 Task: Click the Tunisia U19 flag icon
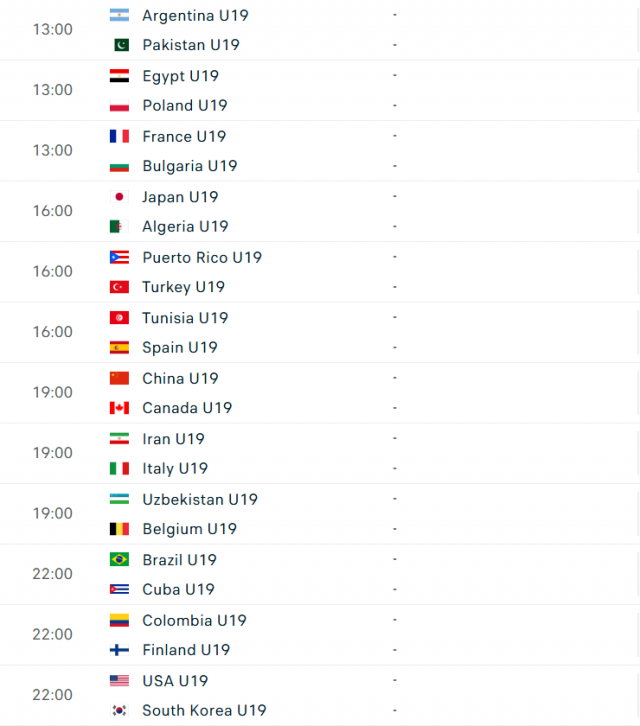pyautogui.click(x=119, y=318)
